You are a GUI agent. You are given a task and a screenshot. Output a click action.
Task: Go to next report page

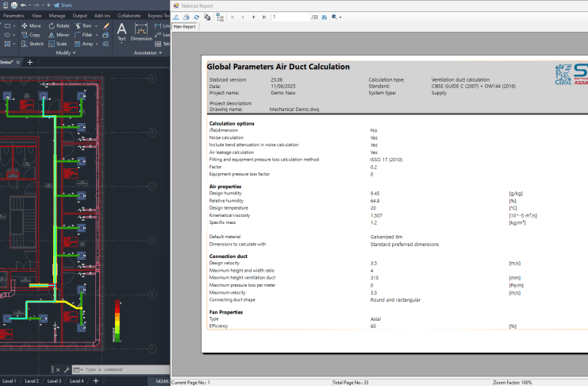[x=254, y=16]
